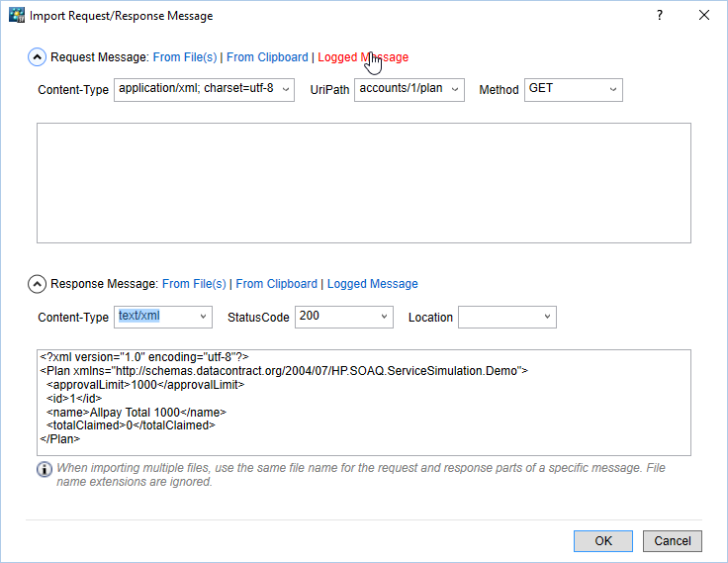This screenshot has height=563, width=728.
Task: Click request From File(s) link
Action: pos(185,57)
